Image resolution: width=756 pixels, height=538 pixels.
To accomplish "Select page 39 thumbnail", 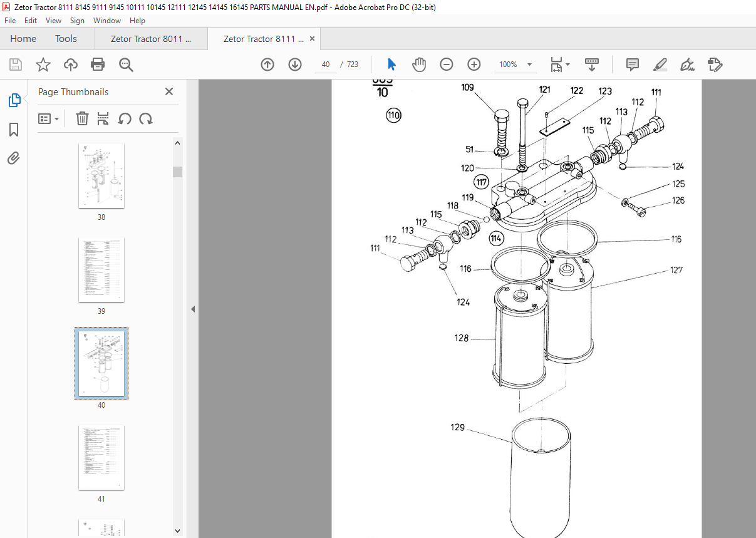I will [x=101, y=270].
